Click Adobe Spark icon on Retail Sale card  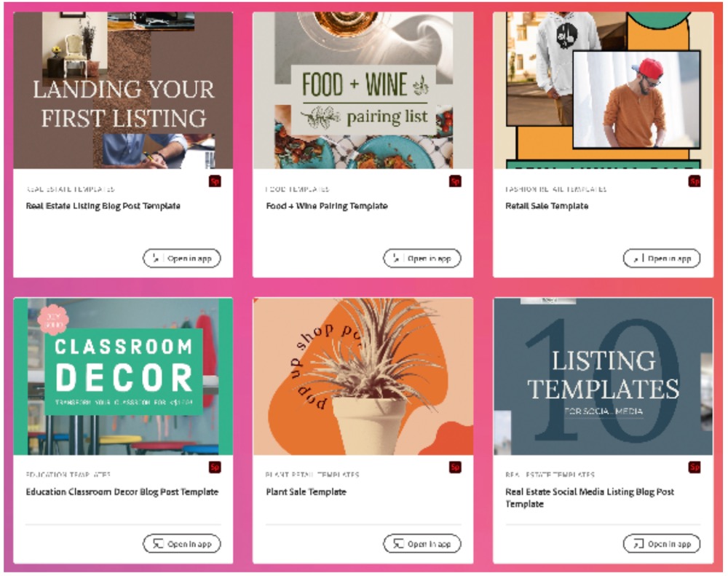695,181
